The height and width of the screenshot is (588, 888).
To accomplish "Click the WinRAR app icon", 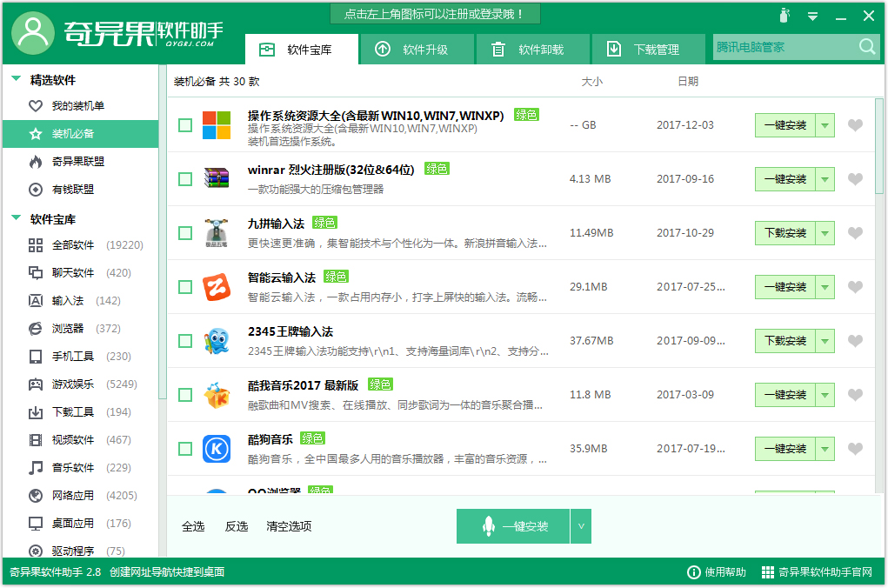I will tap(217, 178).
